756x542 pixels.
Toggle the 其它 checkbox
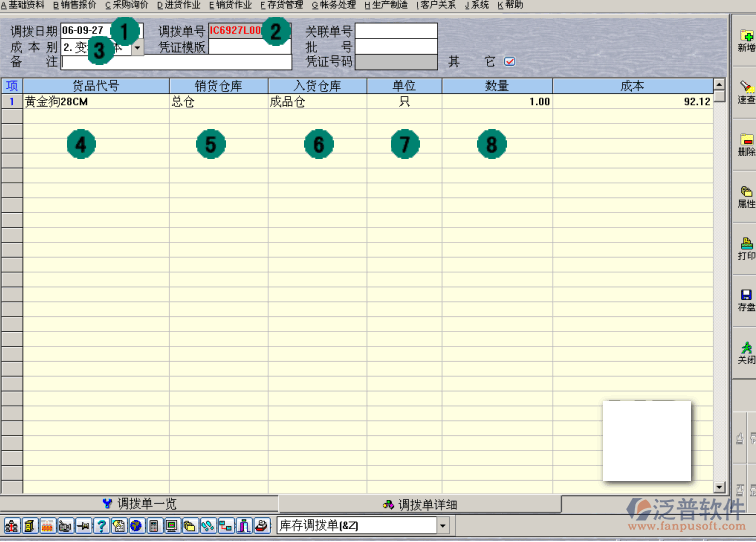tap(510, 62)
